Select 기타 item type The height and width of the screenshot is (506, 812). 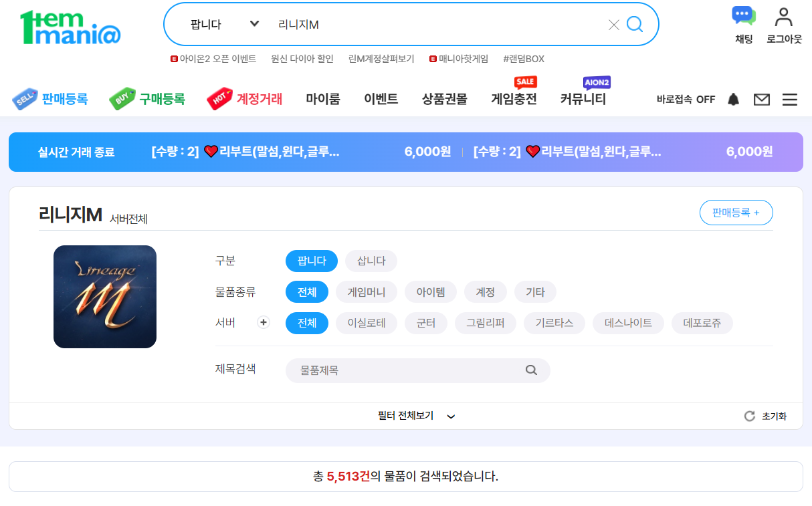(x=535, y=292)
